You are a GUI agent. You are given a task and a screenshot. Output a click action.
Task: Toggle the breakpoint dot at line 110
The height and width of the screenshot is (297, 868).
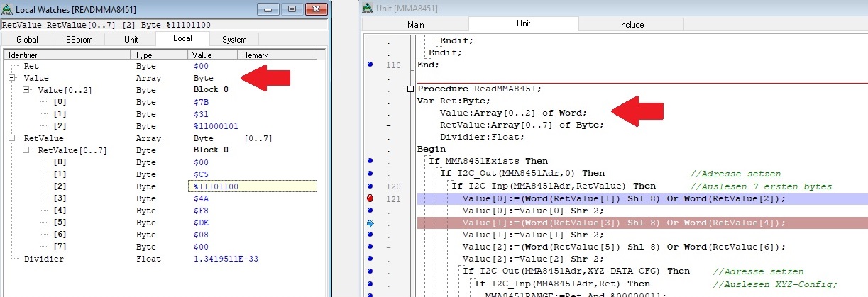370,65
